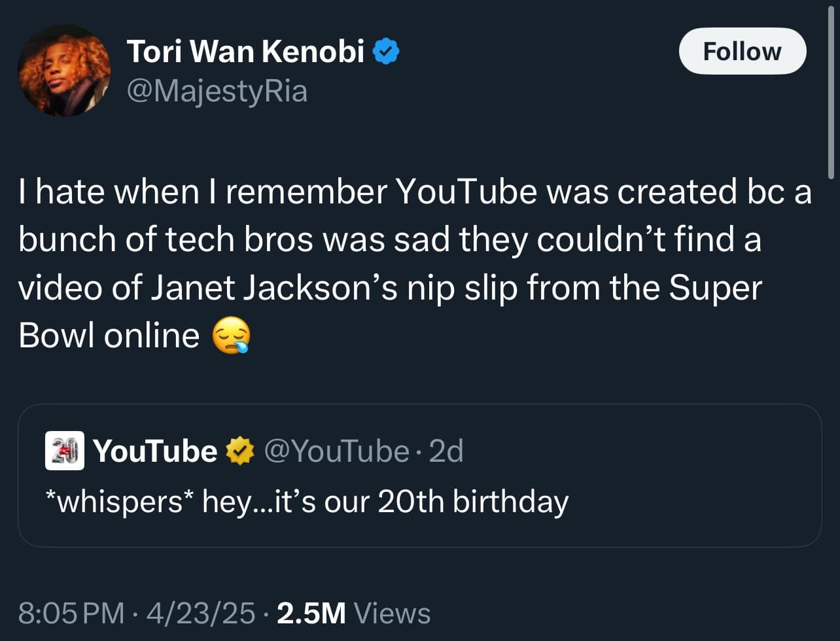Open the quoted post about 20th birthday

coord(419,517)
